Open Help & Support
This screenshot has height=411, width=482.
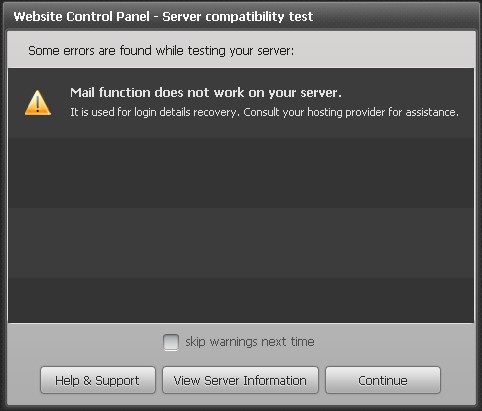coord(98,380)
